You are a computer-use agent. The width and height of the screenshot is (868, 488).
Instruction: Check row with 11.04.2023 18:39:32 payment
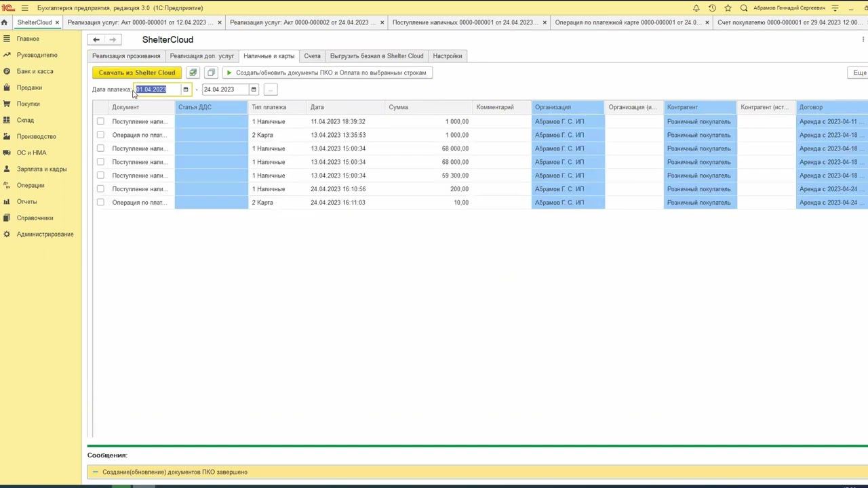100,121
